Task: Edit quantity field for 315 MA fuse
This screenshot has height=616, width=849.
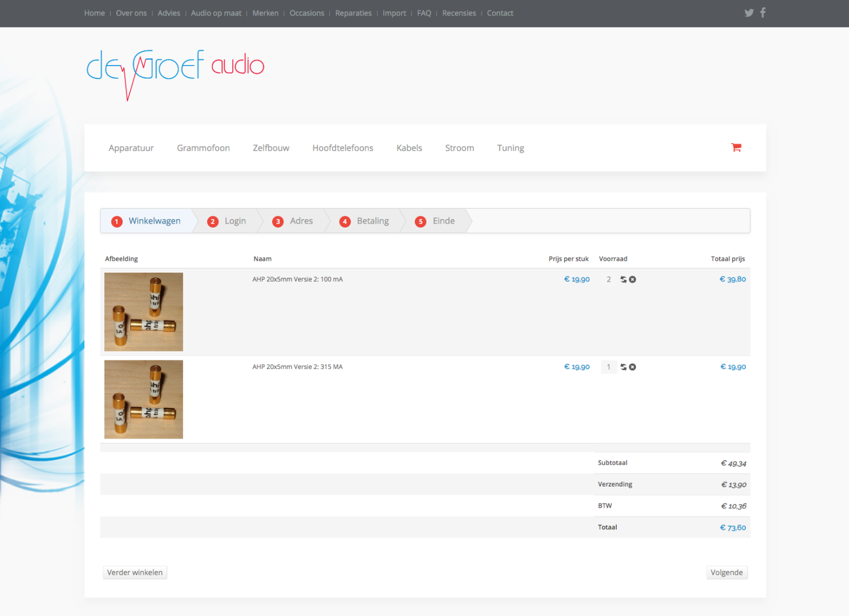Action: click(608, 367)
